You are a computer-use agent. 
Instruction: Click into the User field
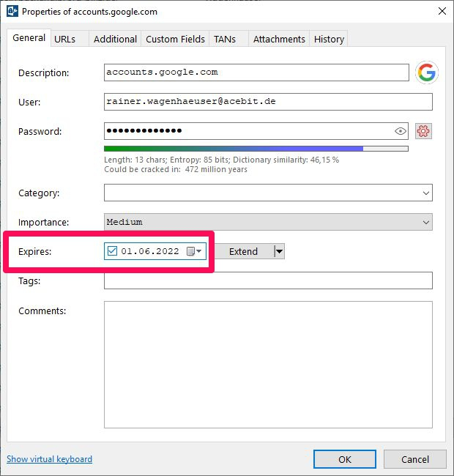(x=268, y=102)
